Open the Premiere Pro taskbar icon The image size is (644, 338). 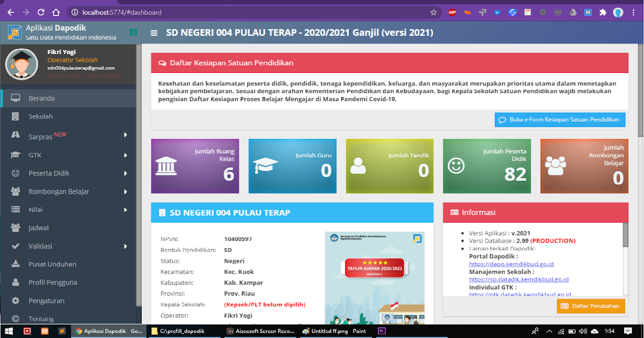pyautogui.click(x=382, y=331)
